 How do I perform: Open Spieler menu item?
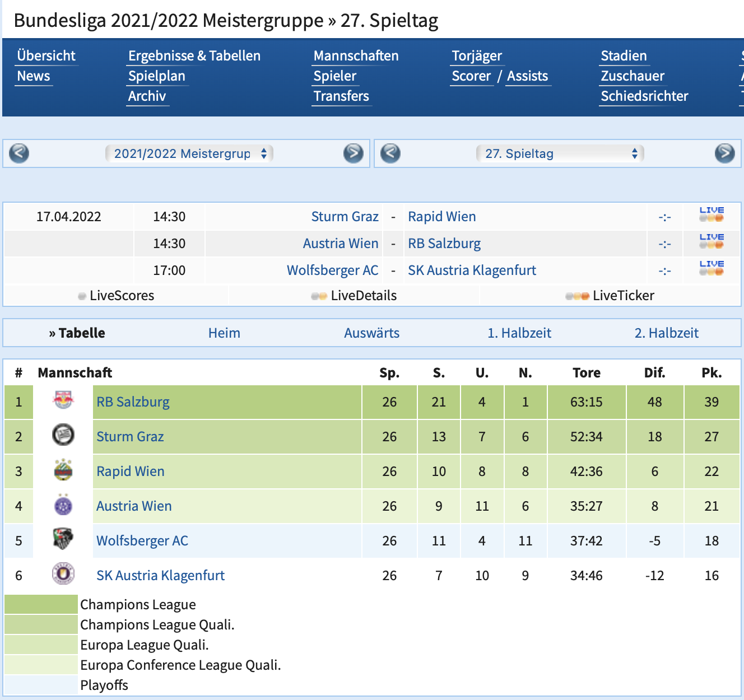click(x=335, y=76)
